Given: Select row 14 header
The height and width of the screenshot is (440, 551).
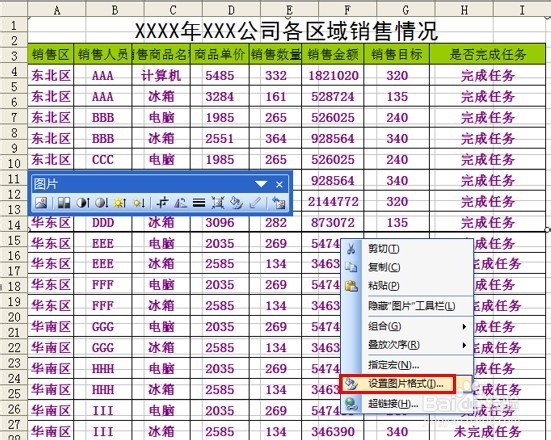Looking at the screenshot, I should tap(14, 224).
